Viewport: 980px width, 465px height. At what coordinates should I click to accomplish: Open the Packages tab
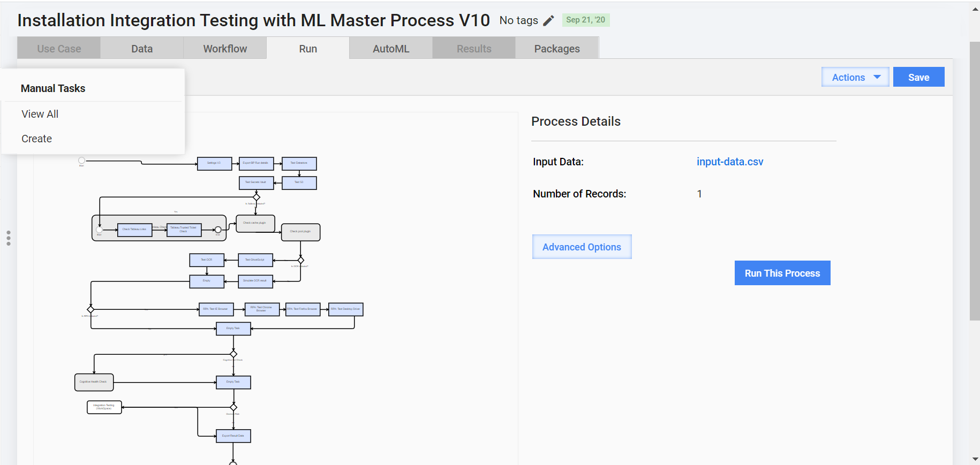[x=557, y=49]
